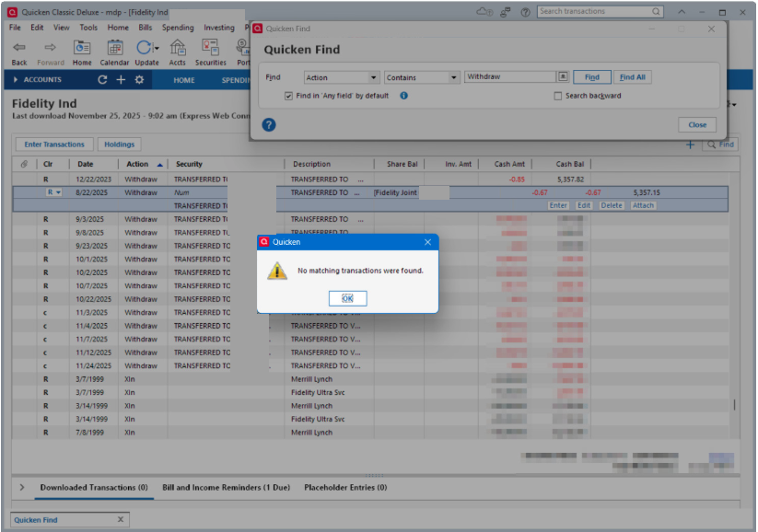
Task: Open the File menu
Action: (x=15, y=28)
